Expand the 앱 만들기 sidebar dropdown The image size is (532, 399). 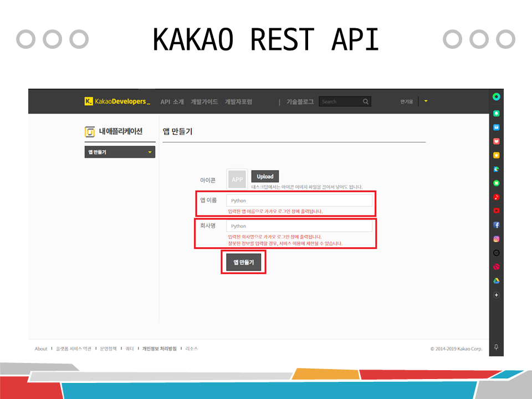click(120, 152)
